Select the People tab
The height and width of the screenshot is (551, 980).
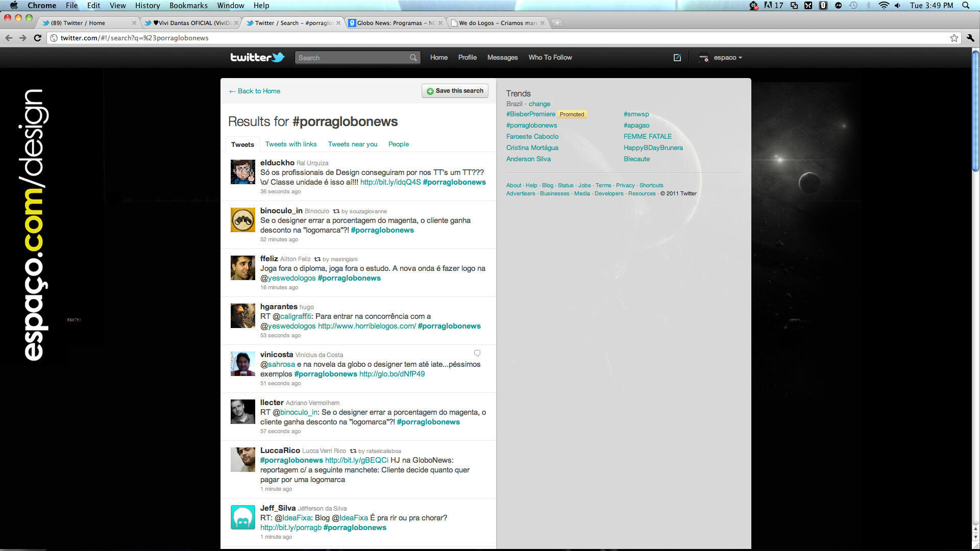point(398,144)
